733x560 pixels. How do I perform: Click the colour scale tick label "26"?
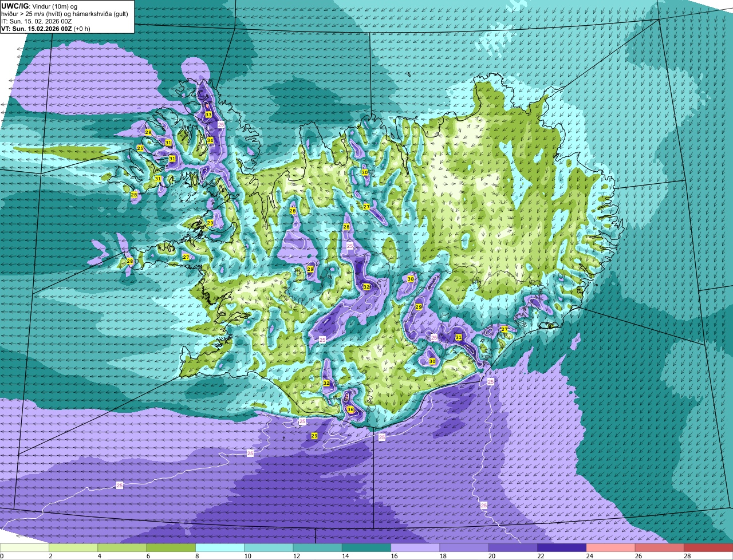(x=638, y=556)
